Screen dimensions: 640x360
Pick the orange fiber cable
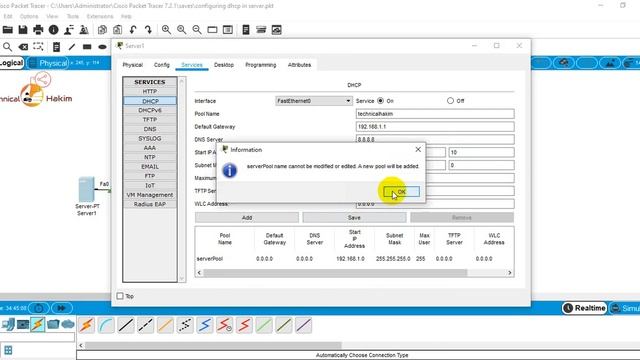(x=165, y=325)
